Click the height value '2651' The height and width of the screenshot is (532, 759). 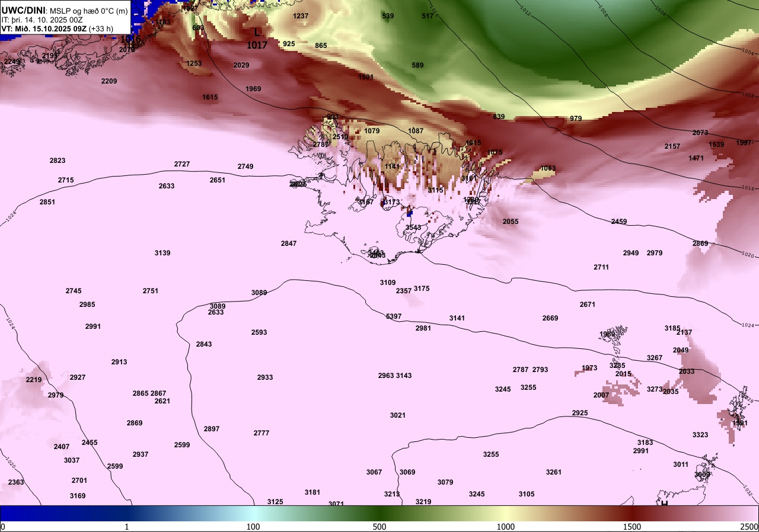tap(218, 180)
